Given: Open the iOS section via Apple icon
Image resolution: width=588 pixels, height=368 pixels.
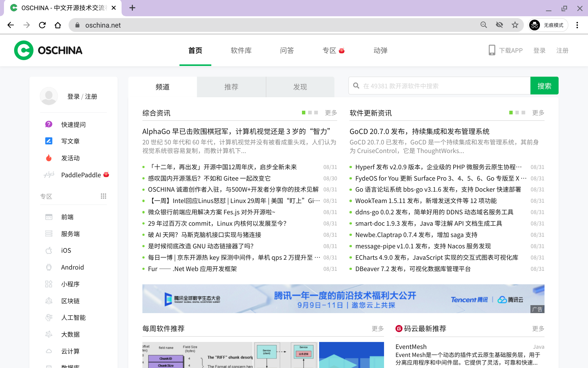Looking at the screenshot, I should pos(49,250).
